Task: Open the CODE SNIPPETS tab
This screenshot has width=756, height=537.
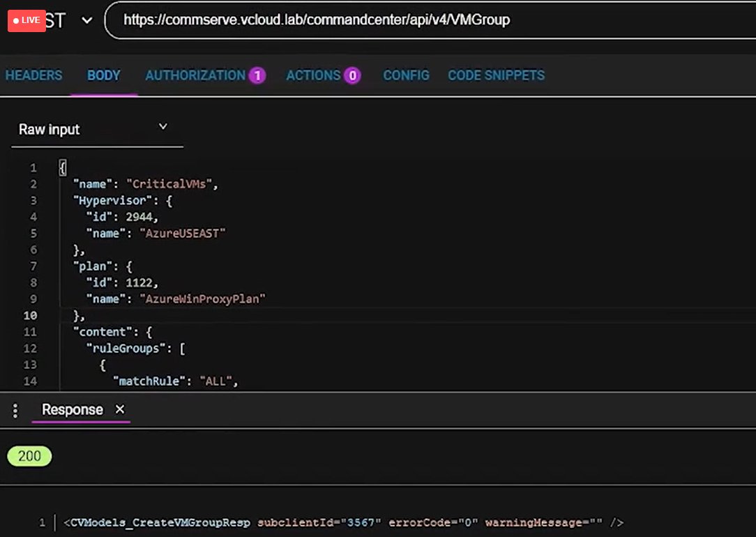Action: (496, 75)
